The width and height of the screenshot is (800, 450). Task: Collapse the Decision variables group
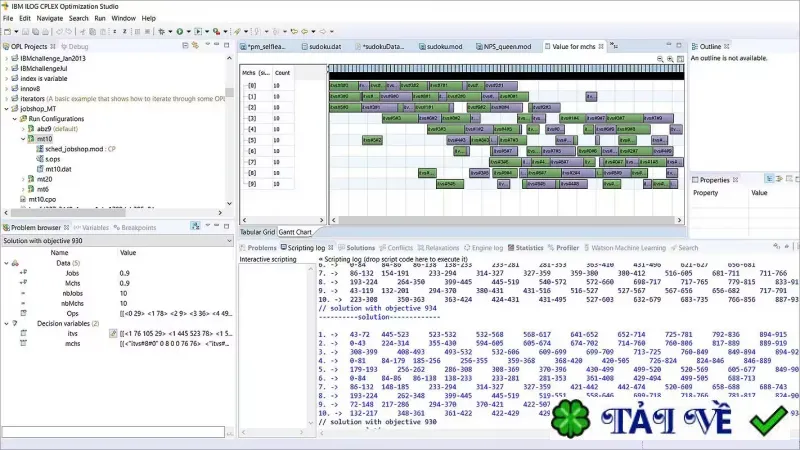coord(6,323)
